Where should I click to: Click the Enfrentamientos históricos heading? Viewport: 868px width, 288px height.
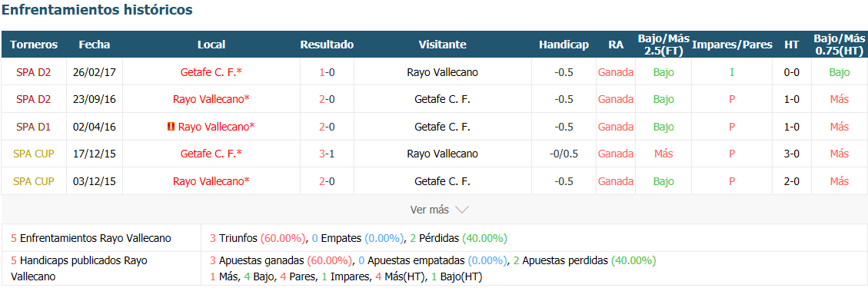98,9
